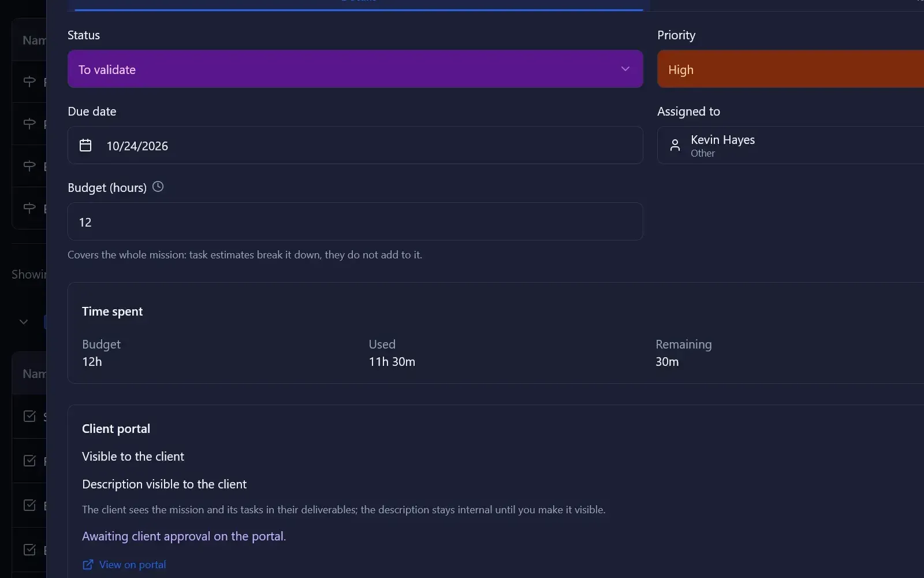Click the "Remaining" value 30m
The height and width of the screenshot is (578, 924).
pos(667,362)
